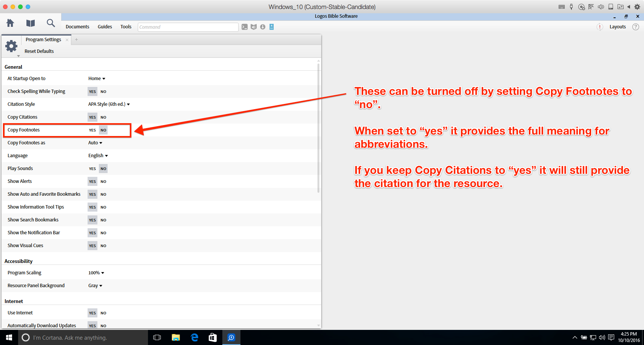Viewport: 644px width, 345px height.
Task: Open the Language dropdown
Action: (x=98, y=156)
